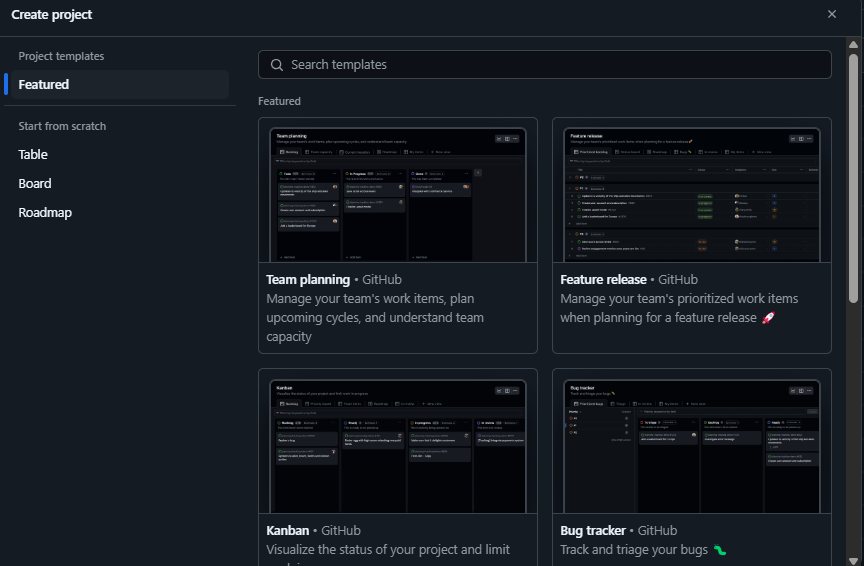This screenshot has height=566, width=864.
Task: Click the 'Track and triage your bugs' text
Action: 634,550
